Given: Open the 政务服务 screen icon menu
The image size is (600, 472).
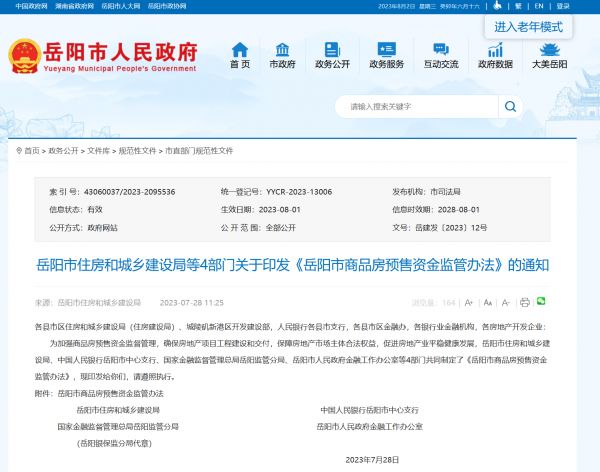Looking at the screenshot, I should point(386,50).
